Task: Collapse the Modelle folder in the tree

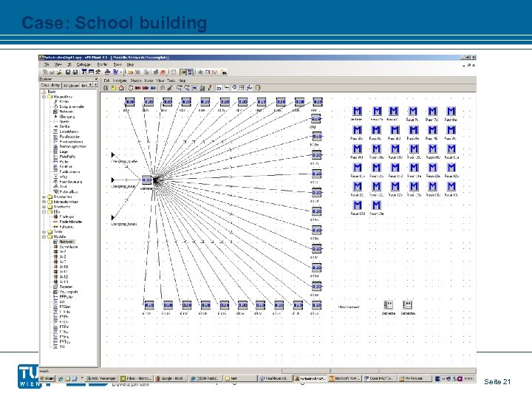Action: coord(44,237)
